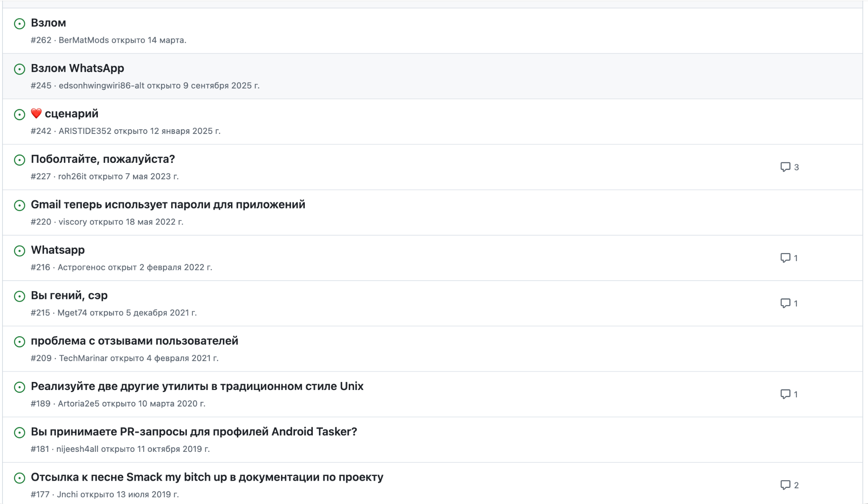Click the open issue icon next to «Взлом»
Image resolution: width=868 pixels, height=504 pixels.
(20, 24)
